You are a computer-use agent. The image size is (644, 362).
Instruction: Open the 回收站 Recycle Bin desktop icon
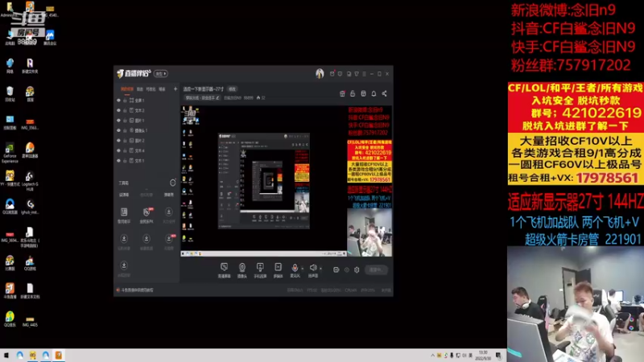point(10,94)
